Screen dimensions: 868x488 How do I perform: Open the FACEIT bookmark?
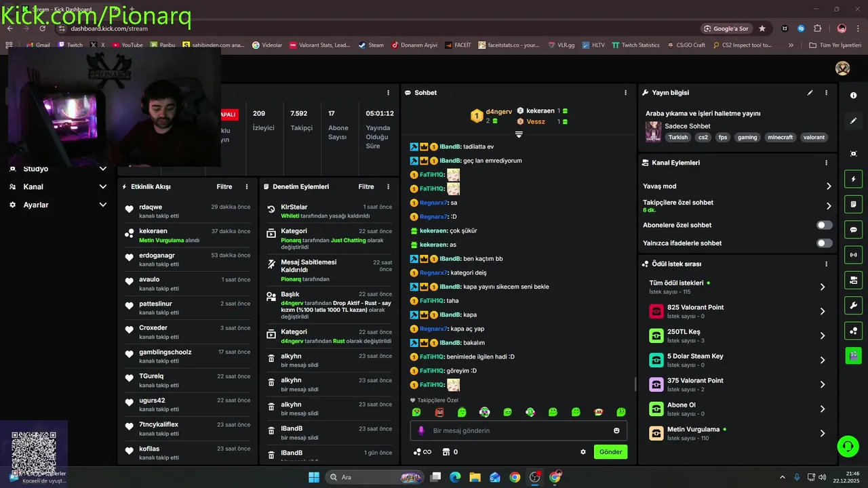pos(458,45)
